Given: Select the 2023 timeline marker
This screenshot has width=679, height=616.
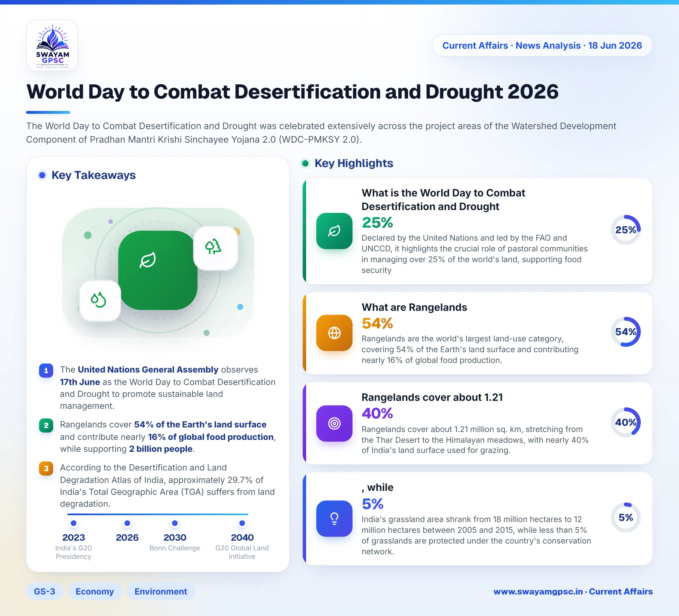Looking at the screenshot, I should tap(74, 523).
